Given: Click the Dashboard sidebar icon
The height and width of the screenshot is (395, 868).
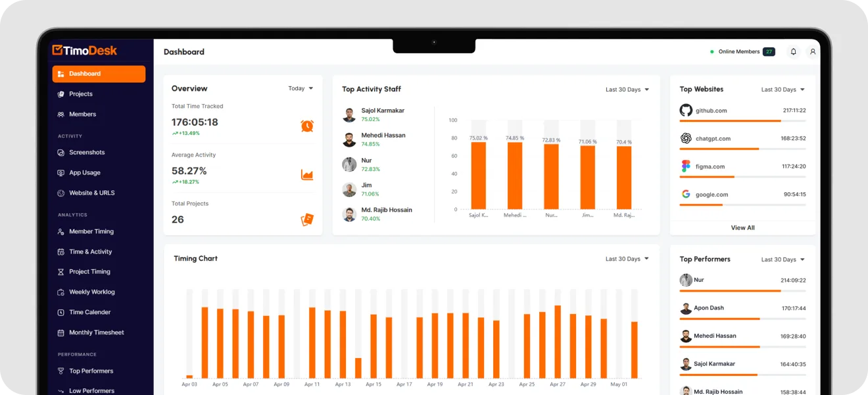Looking at the screenshot, I should 60,74.
